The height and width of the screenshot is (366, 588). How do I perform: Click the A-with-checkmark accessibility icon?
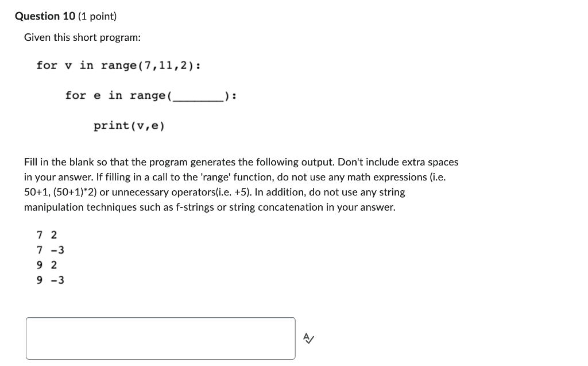pos(309,338)
